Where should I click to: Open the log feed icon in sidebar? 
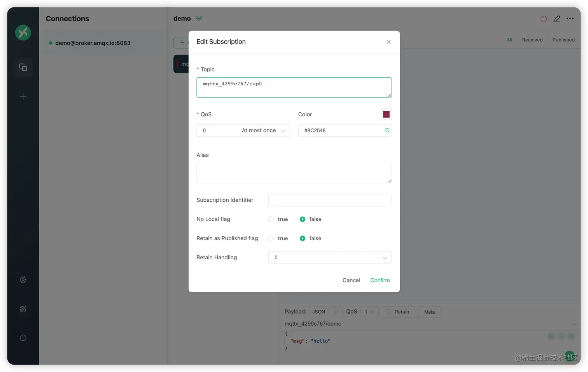pos(23,309)
